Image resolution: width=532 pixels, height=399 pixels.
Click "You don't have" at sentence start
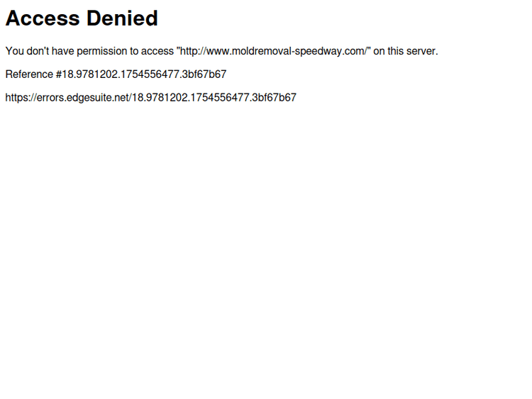40,51
